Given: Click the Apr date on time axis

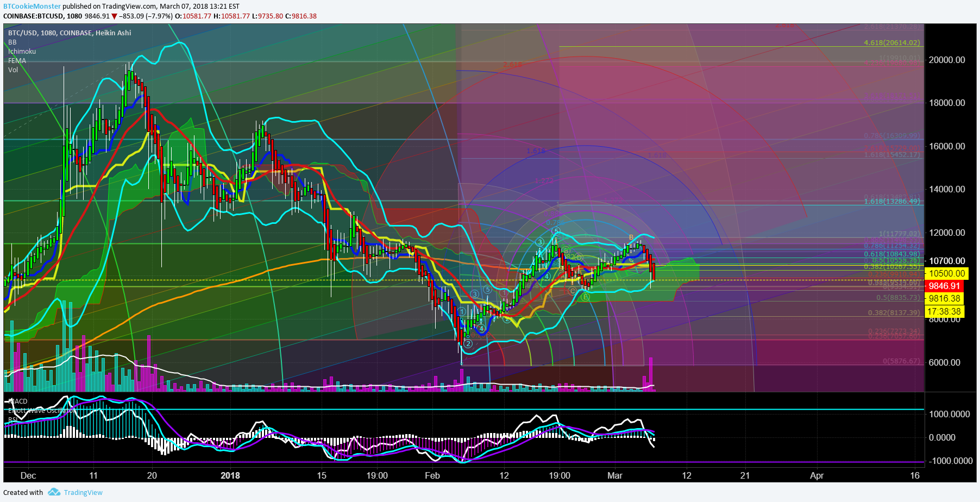Looking at the screenshot, I should pos(817,475).
